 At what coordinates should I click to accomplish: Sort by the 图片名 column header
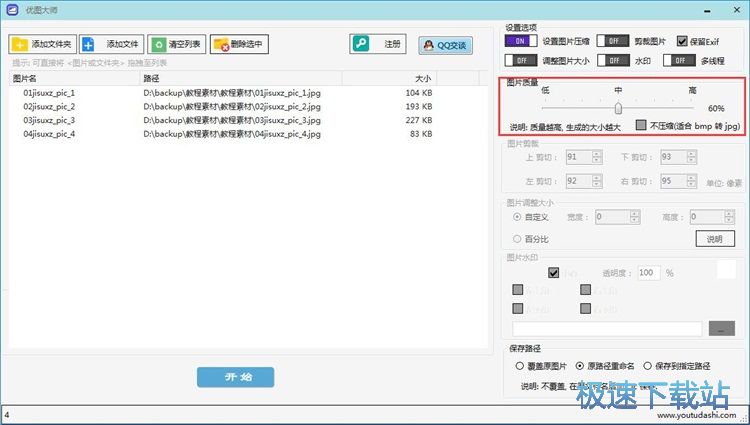(74, 78)
